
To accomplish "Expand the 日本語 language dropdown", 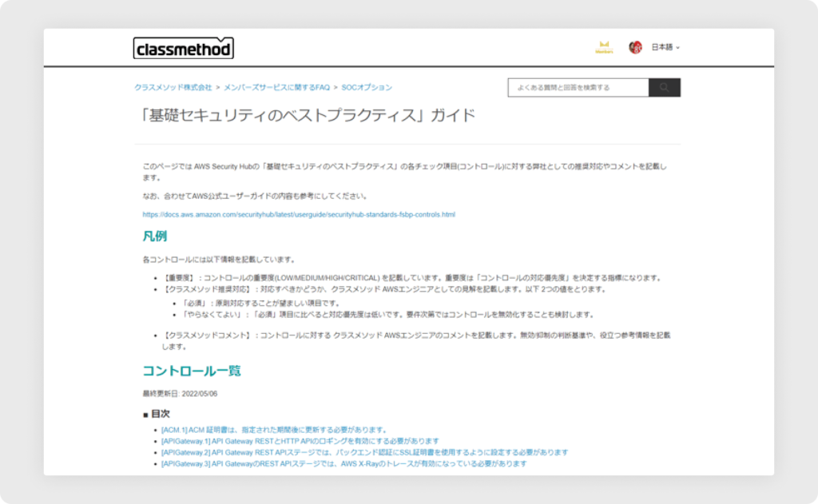I will point(665,48).
